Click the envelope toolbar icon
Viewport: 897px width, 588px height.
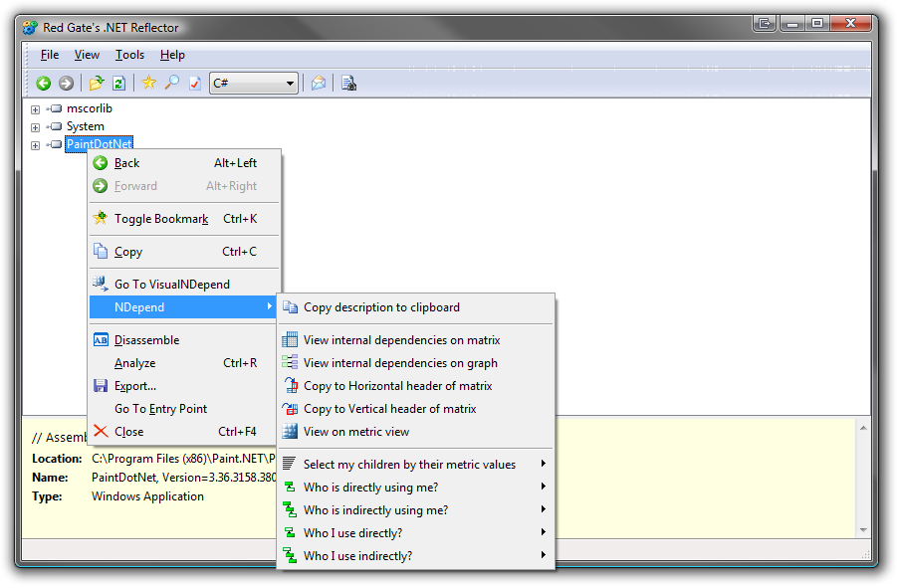click(319, 84)
